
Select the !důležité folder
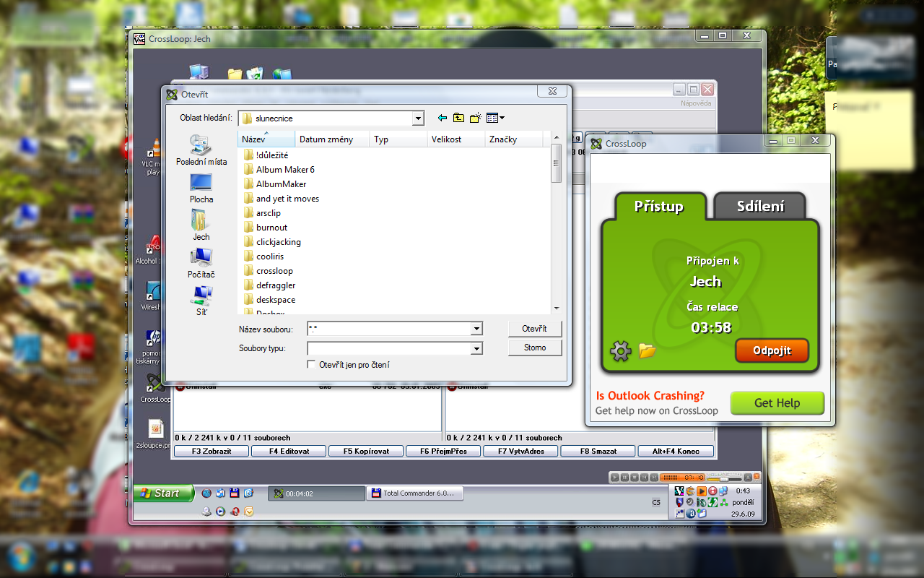[266, 155]
